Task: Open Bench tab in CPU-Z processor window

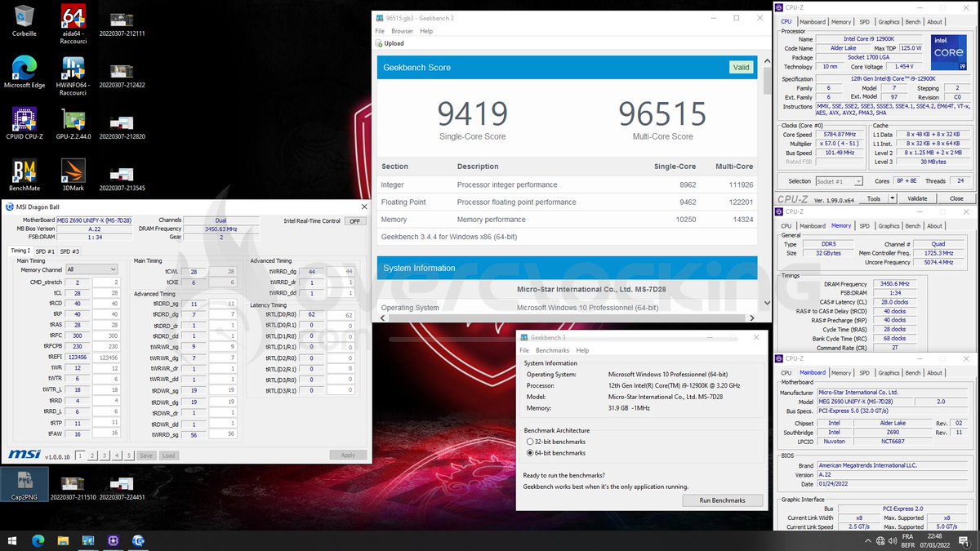Action: [x=913, y=22]
